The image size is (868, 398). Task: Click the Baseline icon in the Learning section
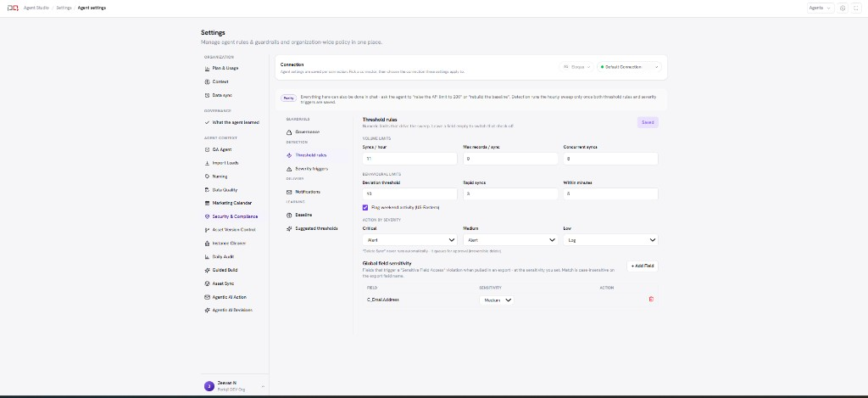pyautogui.click(x=289, y=215)
